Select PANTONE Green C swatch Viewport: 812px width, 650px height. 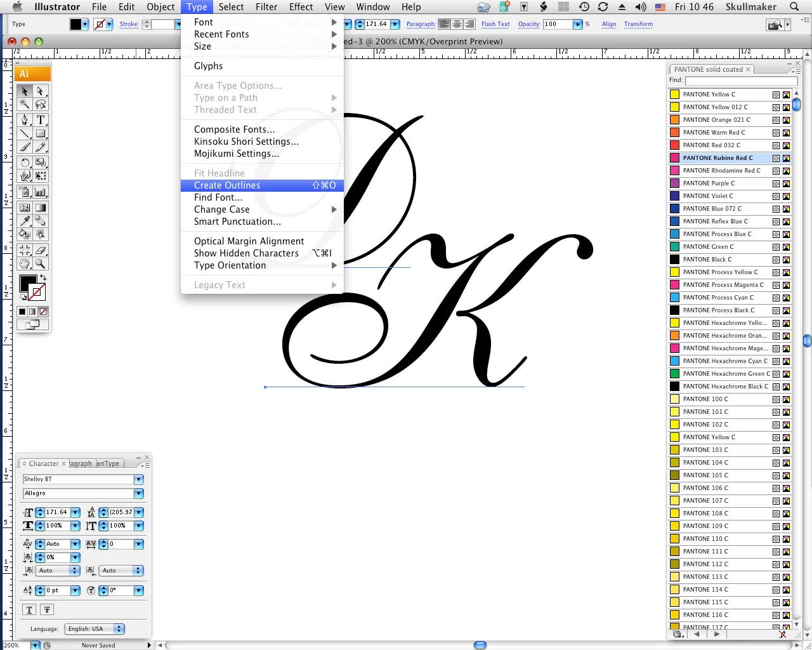[730, 247]
